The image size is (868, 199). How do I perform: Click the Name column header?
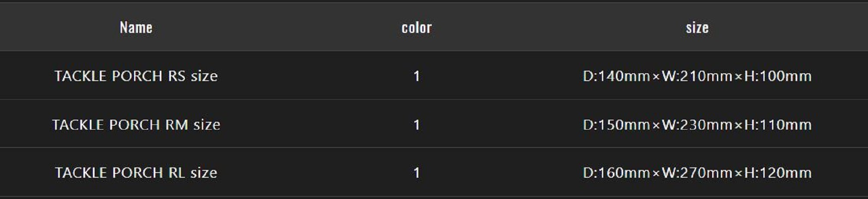click(136, 28)
